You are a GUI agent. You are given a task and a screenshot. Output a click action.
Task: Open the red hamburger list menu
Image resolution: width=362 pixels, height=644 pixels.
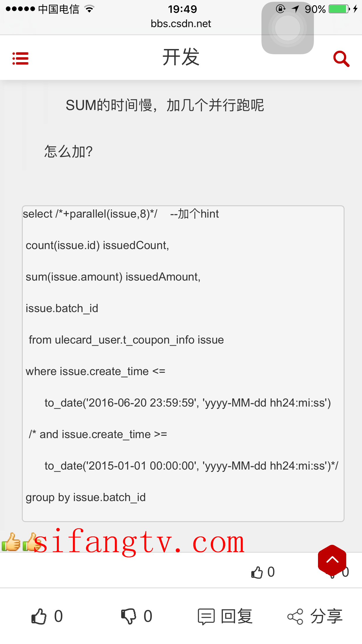point(20,59)
